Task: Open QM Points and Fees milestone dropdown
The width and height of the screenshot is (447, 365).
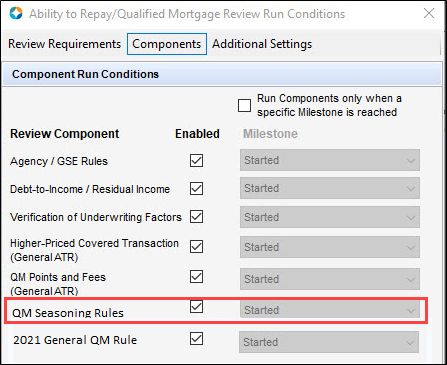Action: click(330, 279)
